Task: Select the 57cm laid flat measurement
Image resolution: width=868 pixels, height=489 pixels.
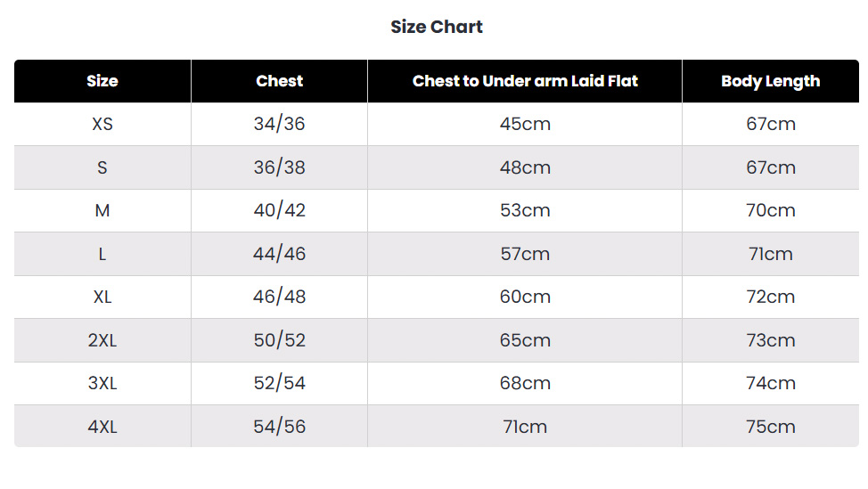Action: tap(525, 254)
